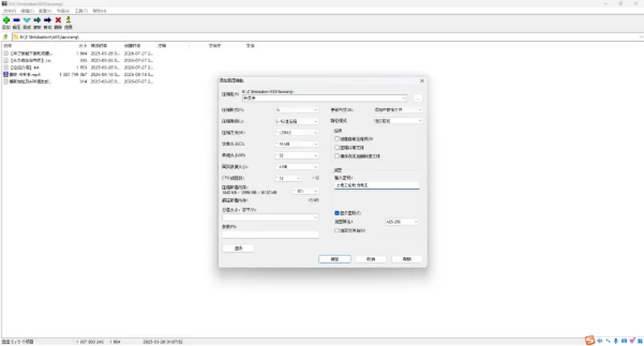Click the orange Sogou S input method icon

point(590,340)
